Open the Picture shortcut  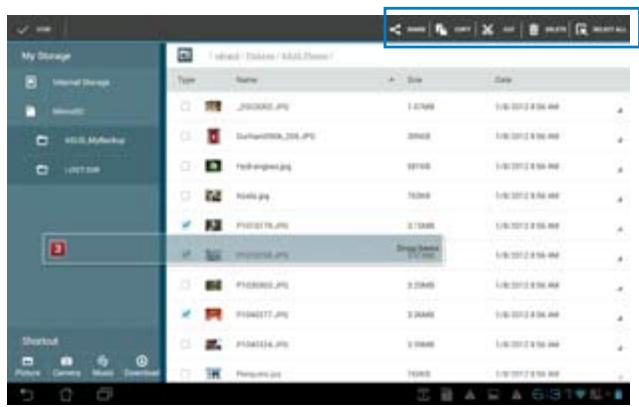(x=28, y=366)
